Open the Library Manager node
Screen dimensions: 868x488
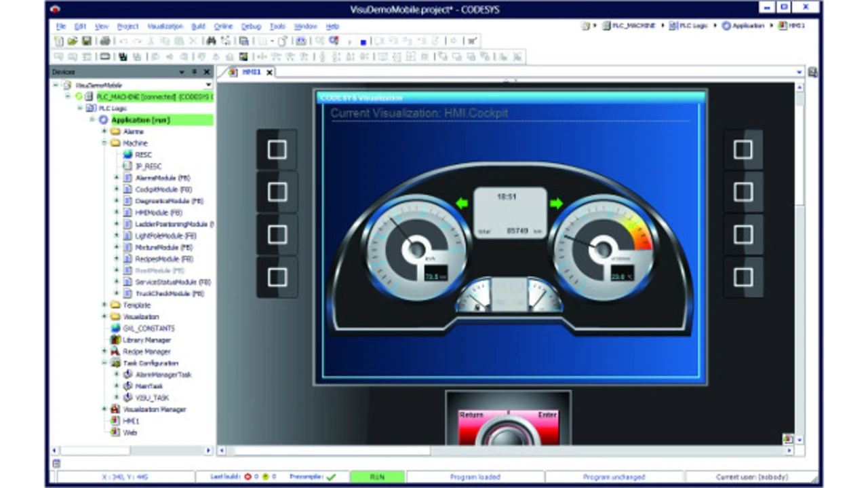coord(146,340)
